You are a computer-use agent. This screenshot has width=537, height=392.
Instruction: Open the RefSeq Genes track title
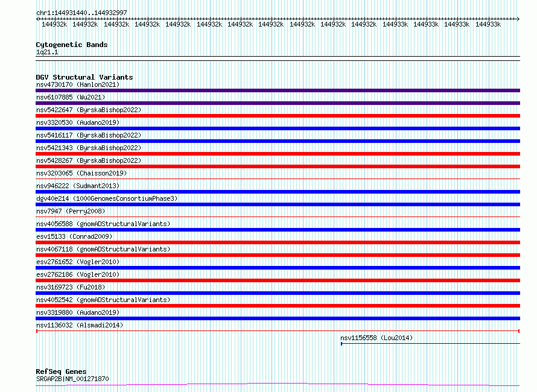pos(61,371)
